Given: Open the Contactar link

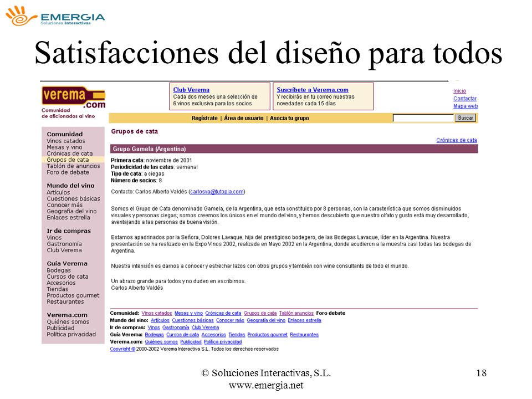Looking at the screenshot, I should [465, 99].
